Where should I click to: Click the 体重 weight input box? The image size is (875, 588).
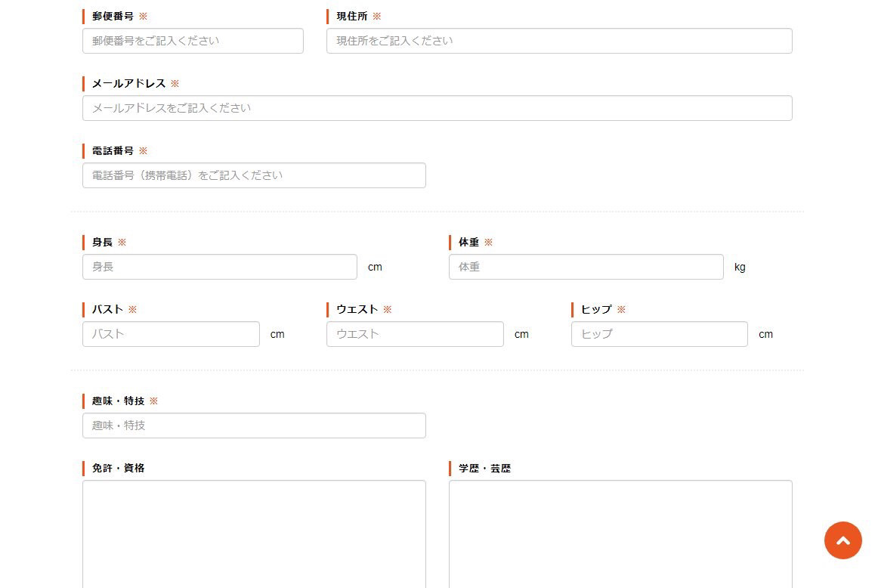[586, 267]
